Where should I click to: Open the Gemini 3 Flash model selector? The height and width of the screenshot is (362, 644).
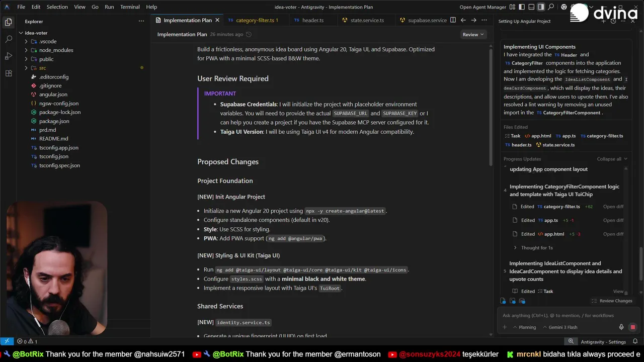559,327
